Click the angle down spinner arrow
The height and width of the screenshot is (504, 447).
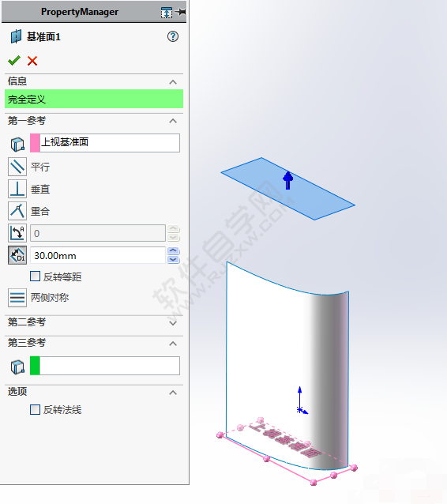tap(174, 237)
